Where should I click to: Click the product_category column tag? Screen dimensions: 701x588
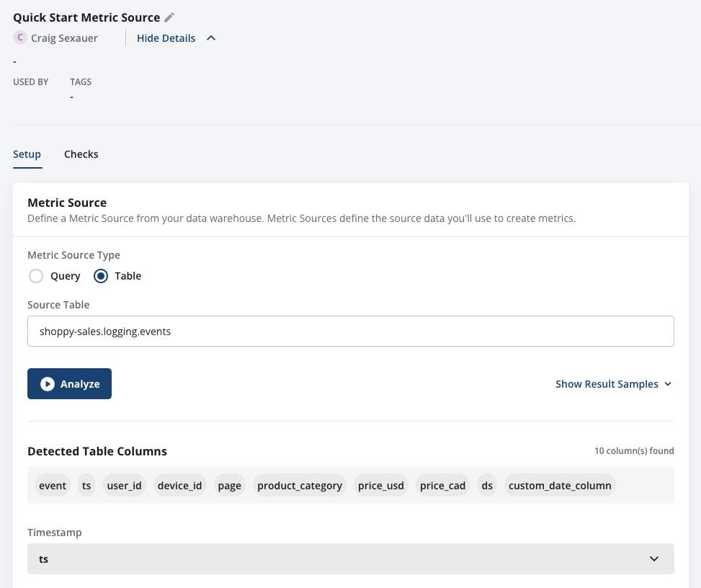tap(300, 485)
